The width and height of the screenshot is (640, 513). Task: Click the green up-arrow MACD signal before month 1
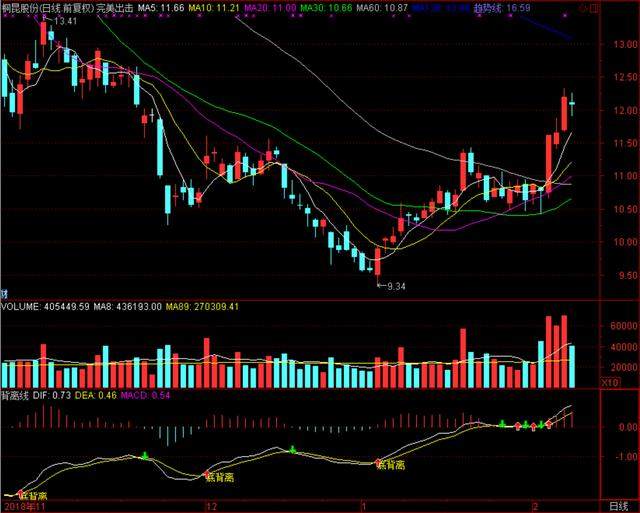(x=293, y=449)
